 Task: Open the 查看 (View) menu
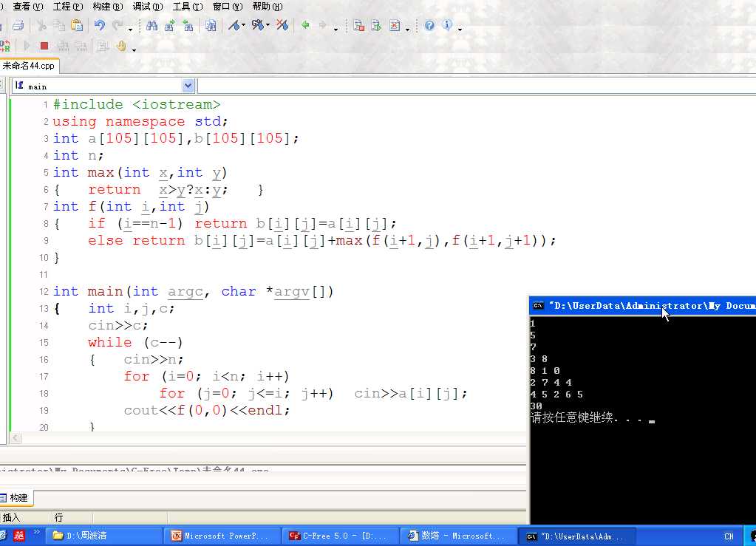[x=27, y=7]
